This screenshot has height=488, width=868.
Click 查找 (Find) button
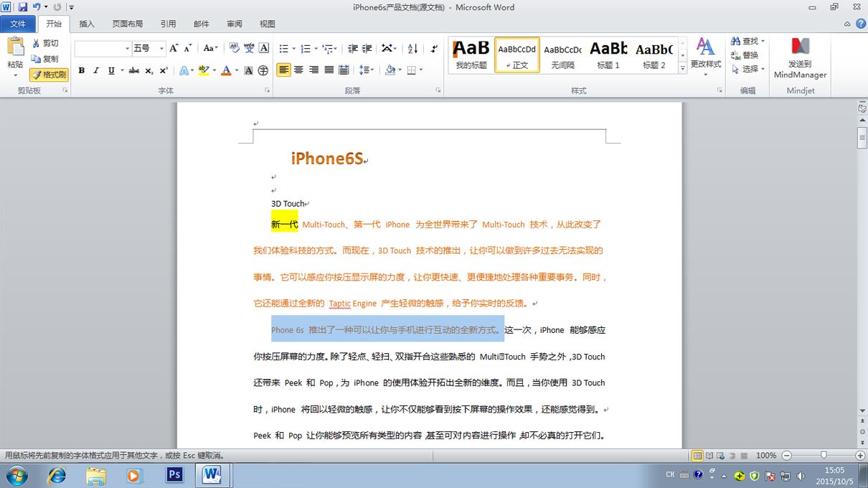747,41
